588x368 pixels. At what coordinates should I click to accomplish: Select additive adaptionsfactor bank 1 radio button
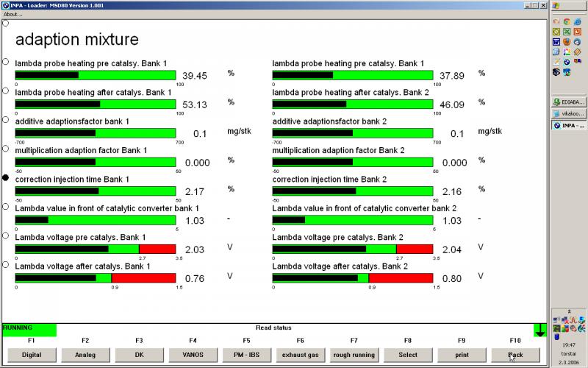(x=6, y=119)
